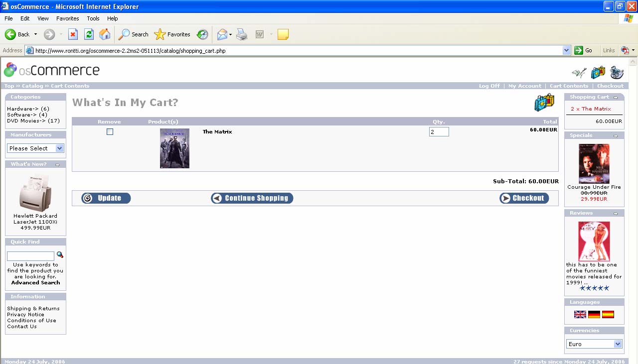
Task: Check the Remove box for The Matrix
Action: [110, 132]
